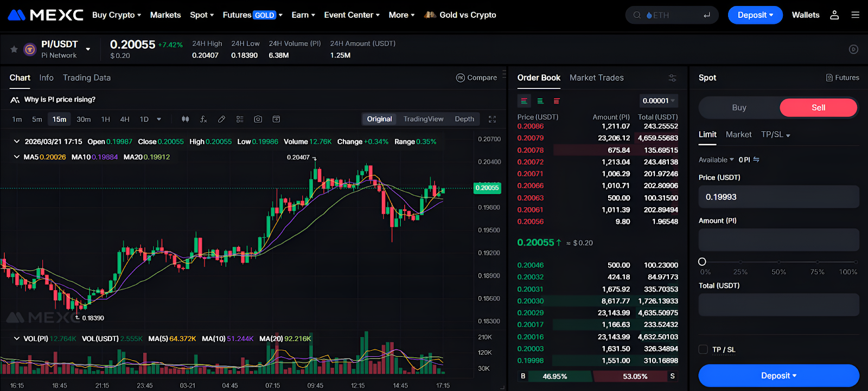The image size is (868, 391).
Task: Select the Market order tab
Action: pos(738,134)
